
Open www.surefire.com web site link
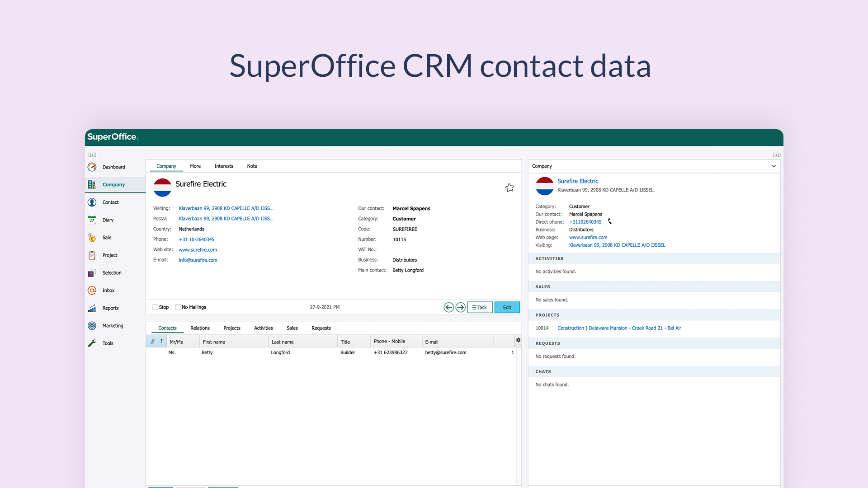click(x=198, y=250)
